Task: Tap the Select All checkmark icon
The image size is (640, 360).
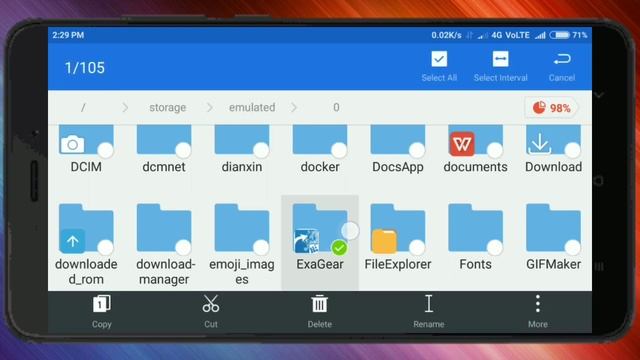Action: click(x=439, y=59)
